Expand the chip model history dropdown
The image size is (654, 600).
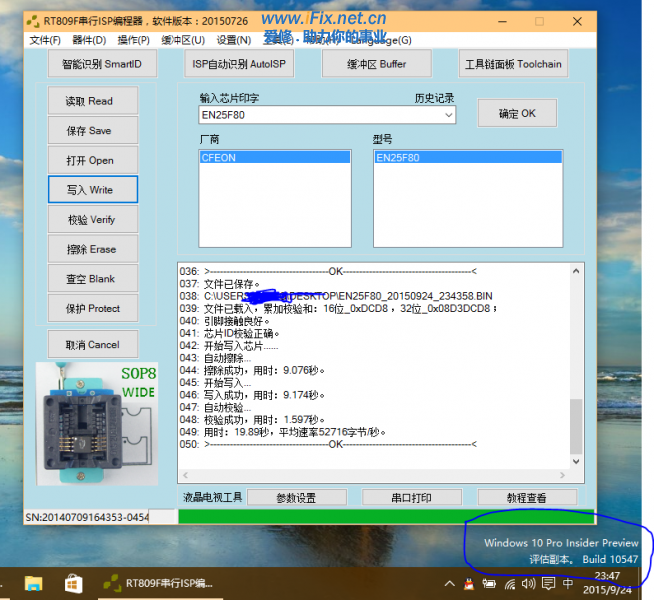pos(448,116)
